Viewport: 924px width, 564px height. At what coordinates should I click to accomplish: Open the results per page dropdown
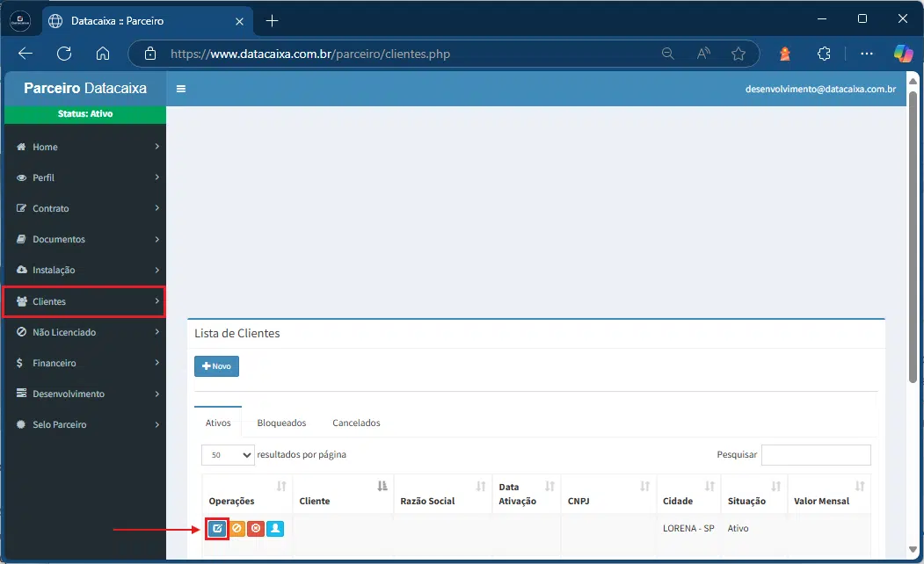pos(228,455)
